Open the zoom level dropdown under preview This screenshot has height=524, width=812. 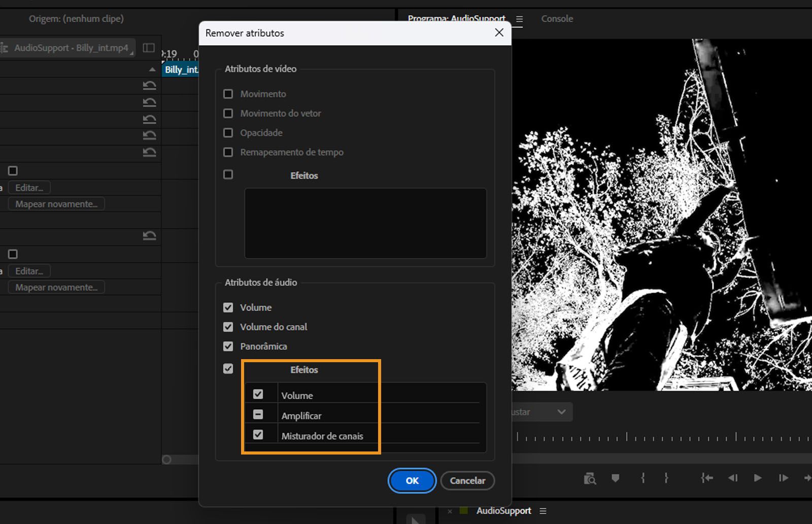(x=561, y=412)
